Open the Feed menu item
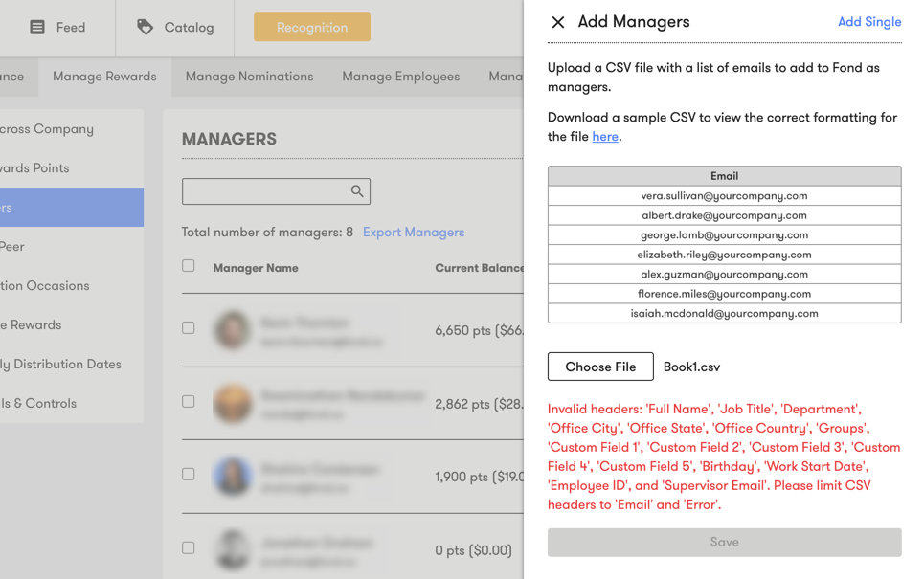The width and height of the screenshot is (924, 579). 57,27
